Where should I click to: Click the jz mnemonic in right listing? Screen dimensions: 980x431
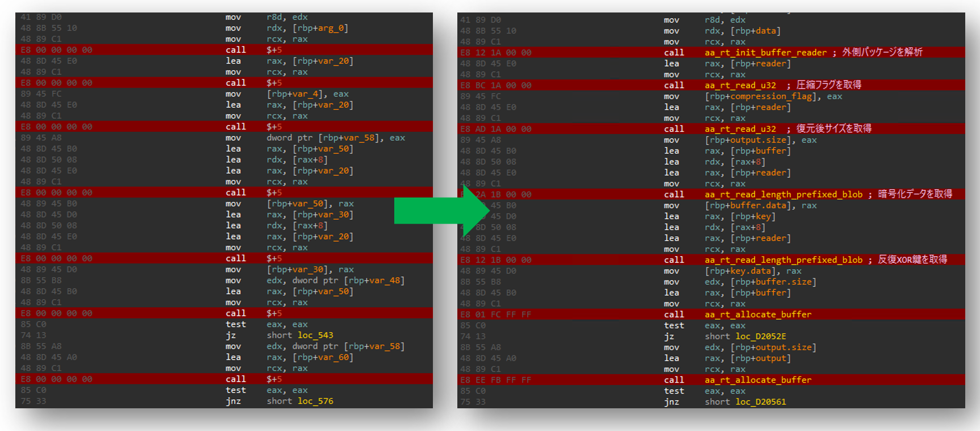[669, 336]
